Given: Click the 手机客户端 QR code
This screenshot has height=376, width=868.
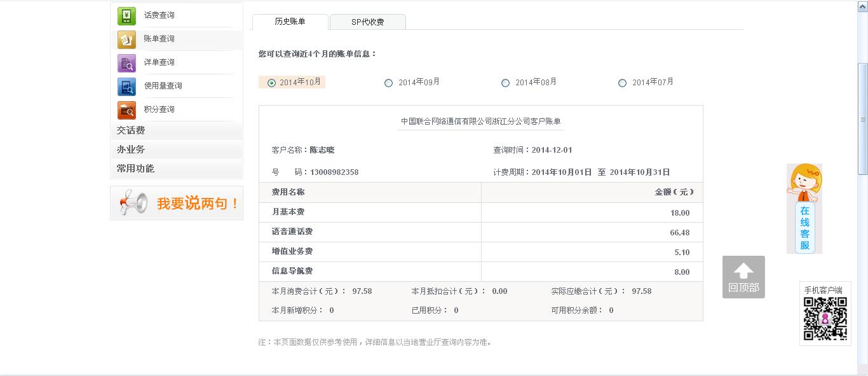Looking at the screenshot, I should tap(825, 318).
